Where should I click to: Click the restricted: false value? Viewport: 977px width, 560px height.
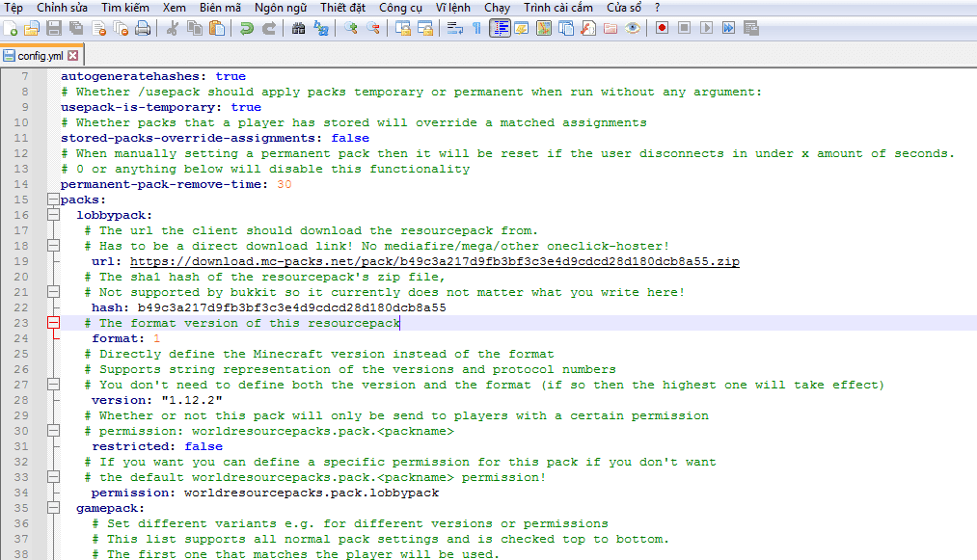[204, 446]
